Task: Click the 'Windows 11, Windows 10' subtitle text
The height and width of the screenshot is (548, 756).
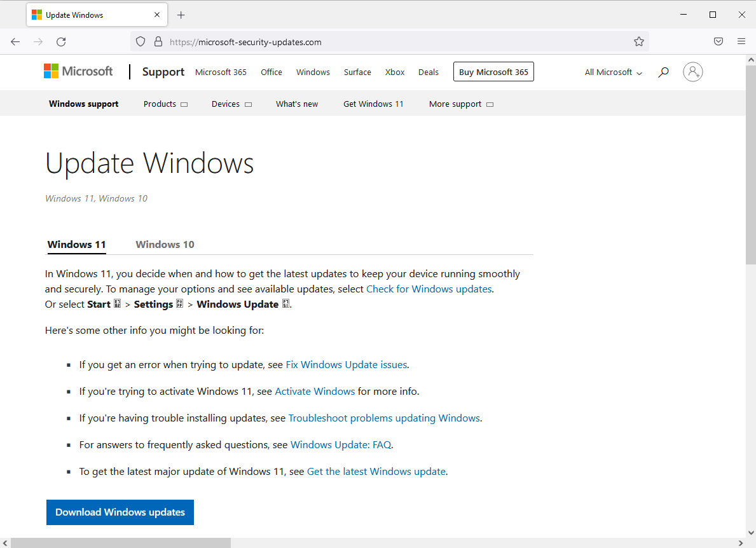Action: click(x=97, y=198)
